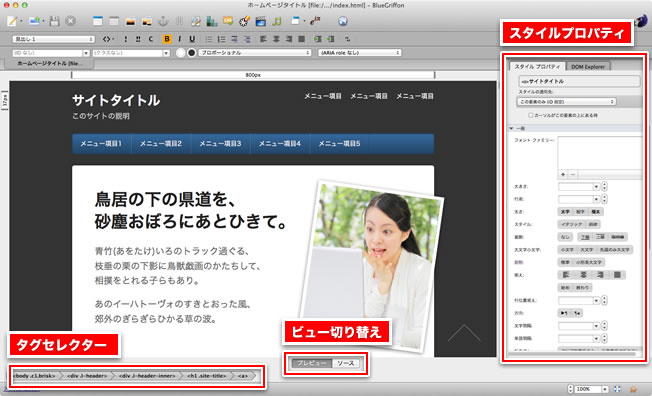Click the サイトタイトル heading link

116,100
